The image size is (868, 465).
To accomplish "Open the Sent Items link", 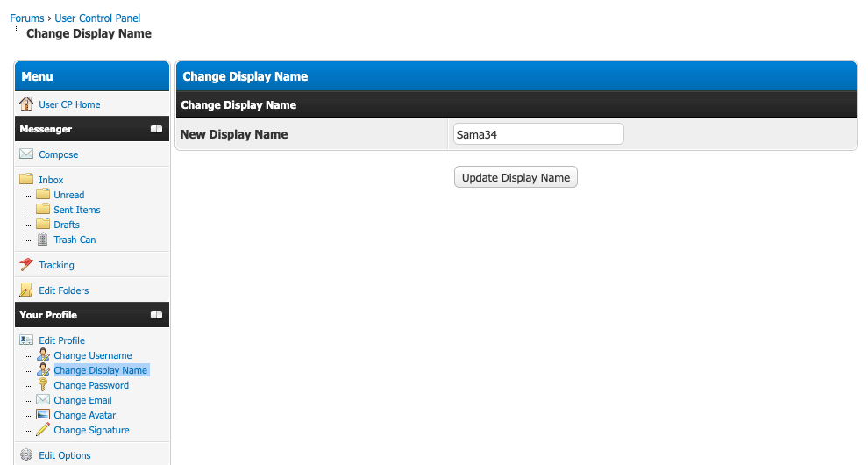I will [77, 210].
